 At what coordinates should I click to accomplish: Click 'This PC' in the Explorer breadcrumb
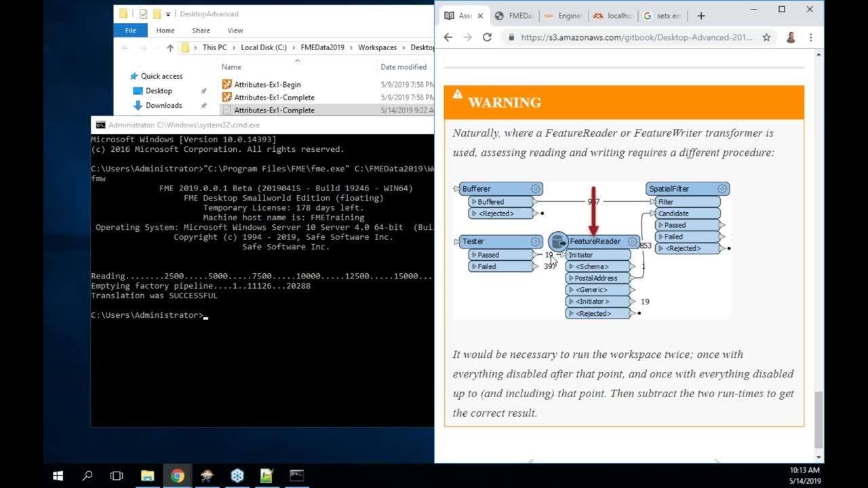[214, 47]
